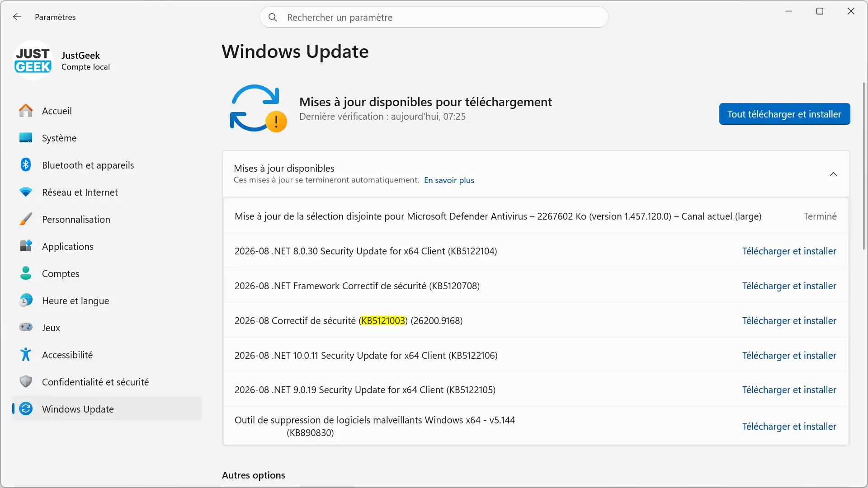Maximize the Paramètres window
The width and height of the screenshot is (868, 488).
click(820, 11)
